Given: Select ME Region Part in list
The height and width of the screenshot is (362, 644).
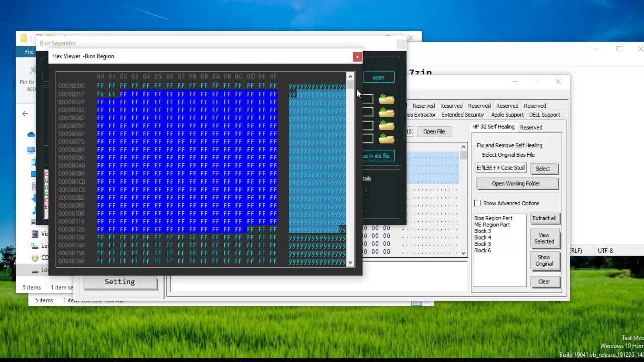Looking at the screenshot, I should pos(492,225).
